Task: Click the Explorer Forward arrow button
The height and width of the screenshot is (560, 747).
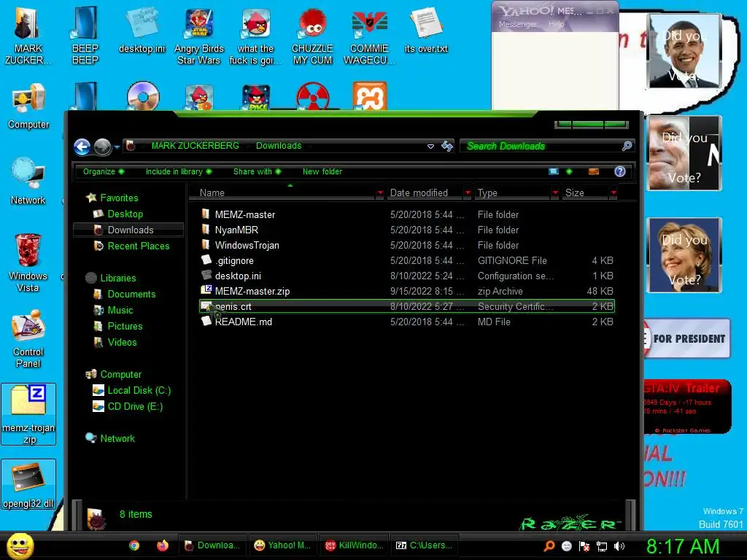Action: 102,147
